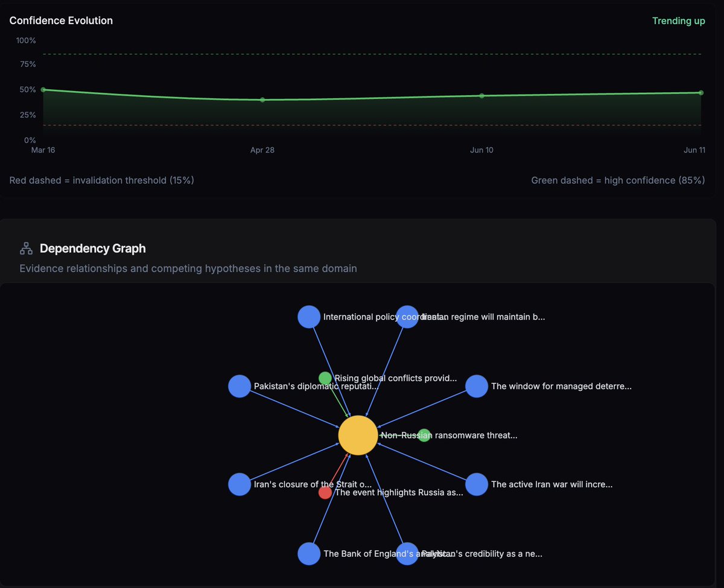Click Pakistan's diplomatic reputation blue node
This screenshot has width=724, height=588.
click(x=240, y=386)
